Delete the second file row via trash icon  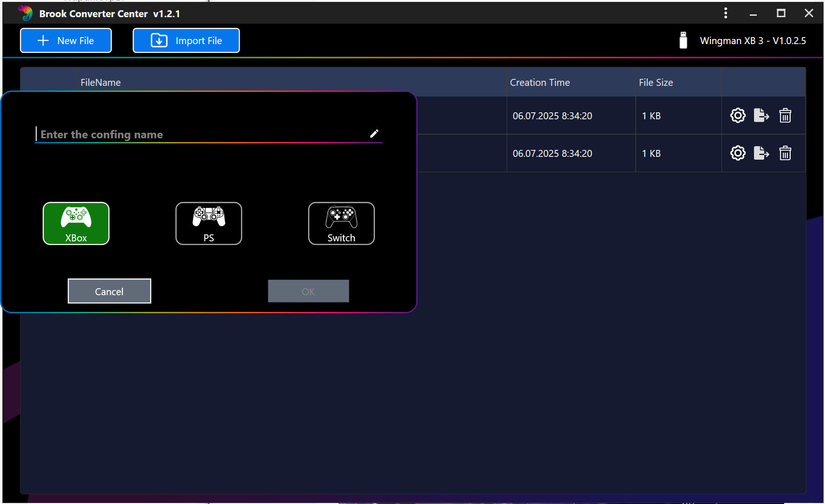pos(785,153)
